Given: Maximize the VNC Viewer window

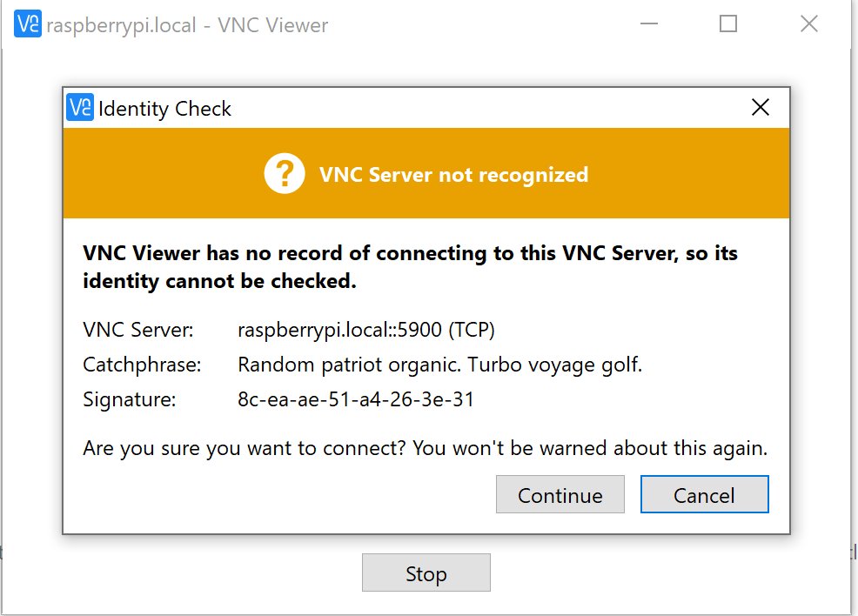Looking at the screenshot, I should click(x=728, y=24).
